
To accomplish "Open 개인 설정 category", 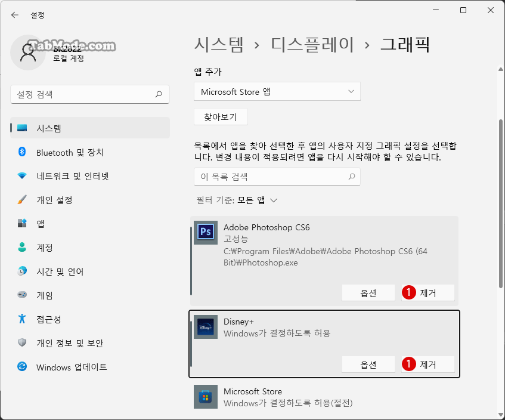I will coord(90,200).
